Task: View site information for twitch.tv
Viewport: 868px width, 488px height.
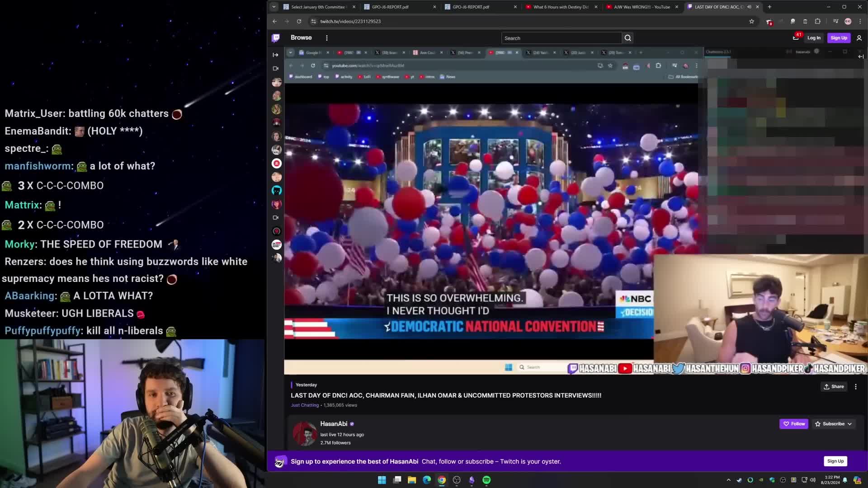Action: (314, 21)
